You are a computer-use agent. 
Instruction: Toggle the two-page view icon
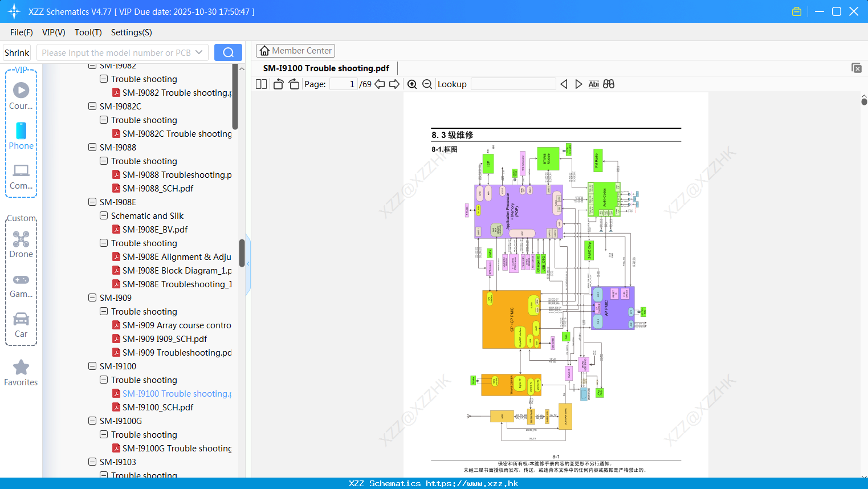(x=261, y=84)
